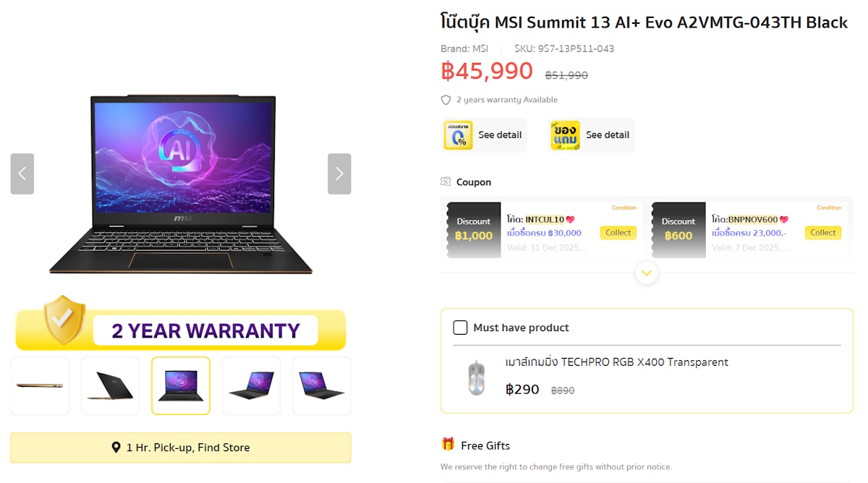Click the 0% installment icon
The width and height of the screenshot is (868, 483).
pyautogui.click(x=458, y=135)
